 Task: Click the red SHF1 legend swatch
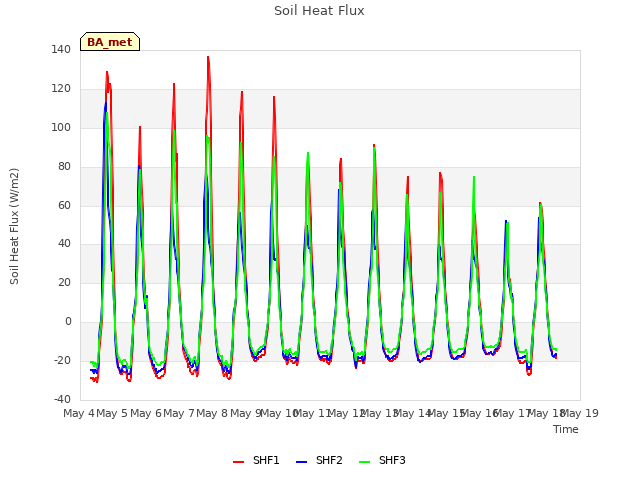coord(238,462)
